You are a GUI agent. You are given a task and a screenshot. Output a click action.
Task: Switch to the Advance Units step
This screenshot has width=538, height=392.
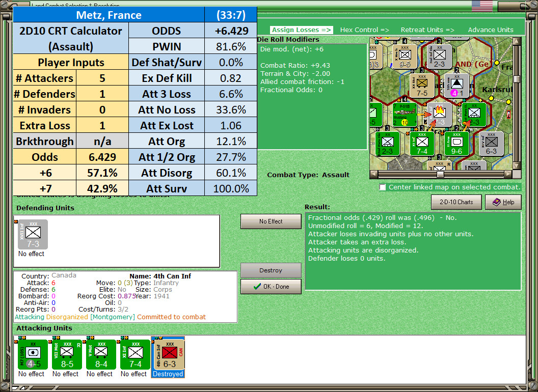tap(491, 30)
